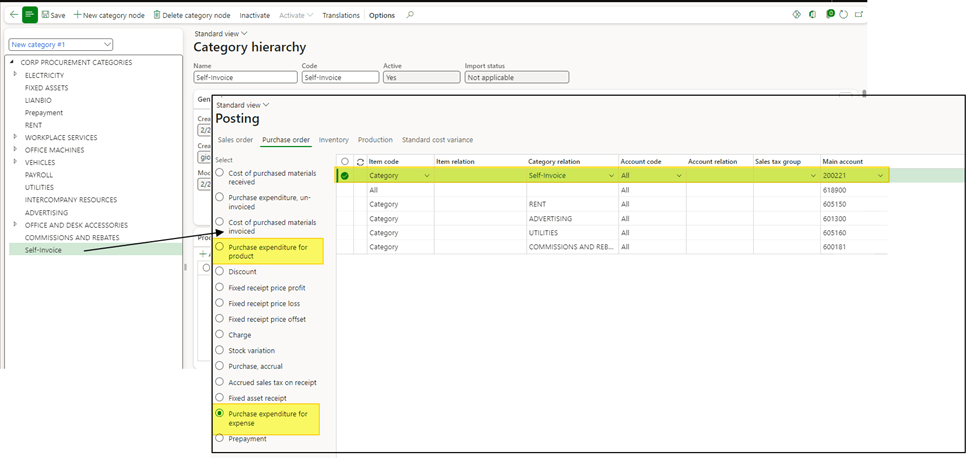Open the Main account 200221 dropdown
Image resolution: width=975 pixels, height=458 pixels.
[881, 175]
